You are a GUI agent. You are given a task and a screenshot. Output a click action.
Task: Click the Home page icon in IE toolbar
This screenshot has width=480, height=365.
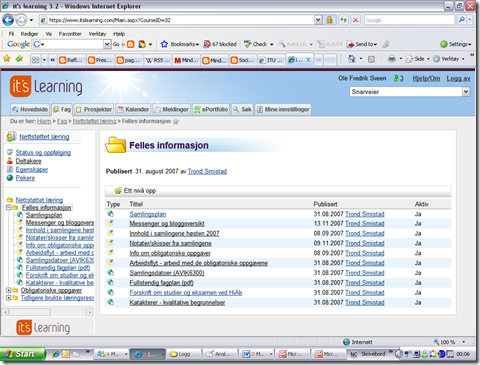pos(352,59)
